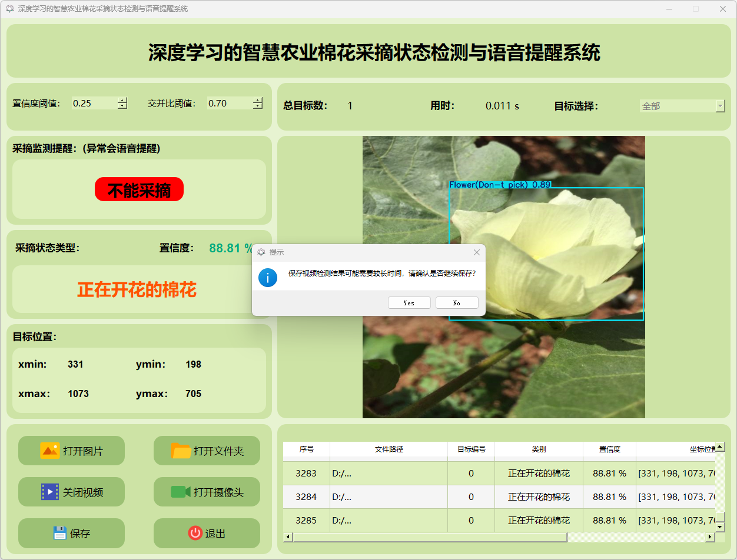
Task: Click the film icon to close video
Action: [x=49, y=492]
